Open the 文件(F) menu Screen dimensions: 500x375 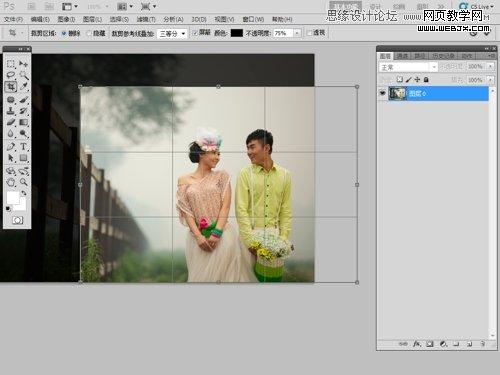tap(13, 19)
